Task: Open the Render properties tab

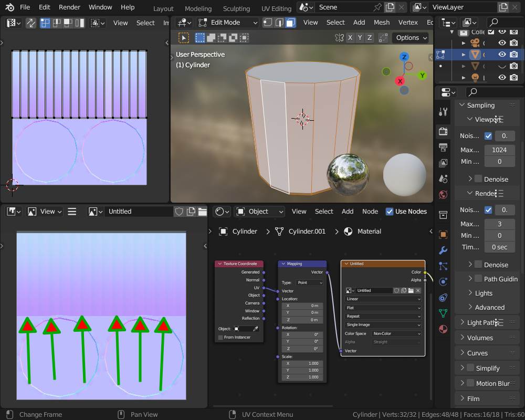Action: 443,131
